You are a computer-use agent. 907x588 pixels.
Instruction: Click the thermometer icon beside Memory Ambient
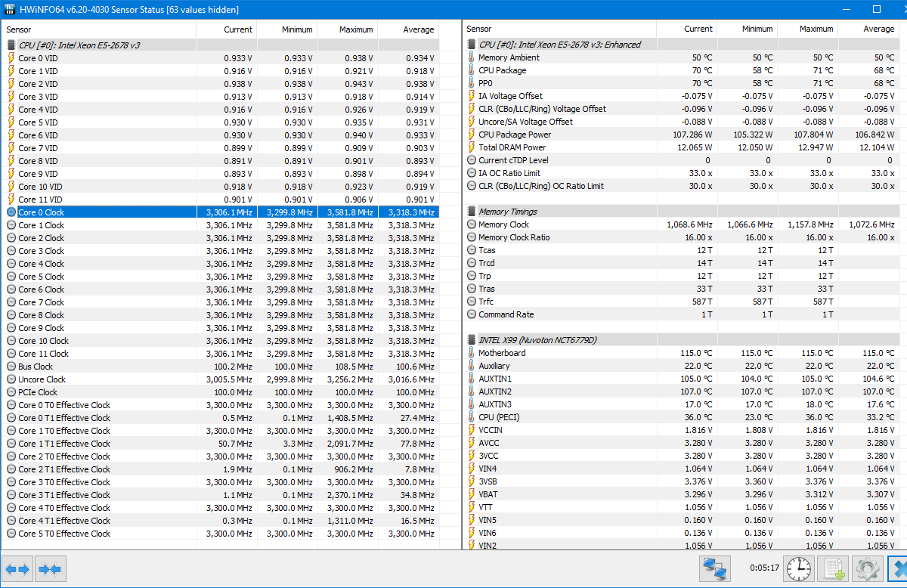(472, 57)
